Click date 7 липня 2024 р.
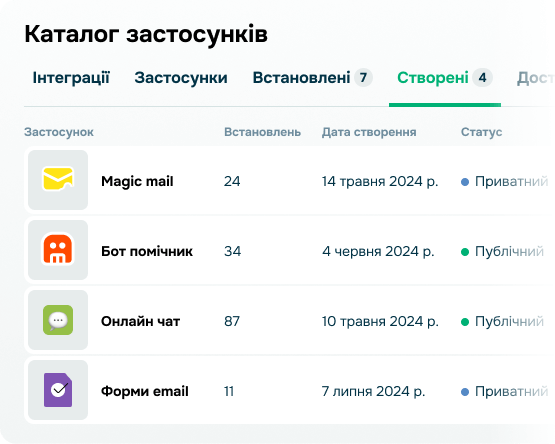The image size is (555, 444). pos(373,392)
